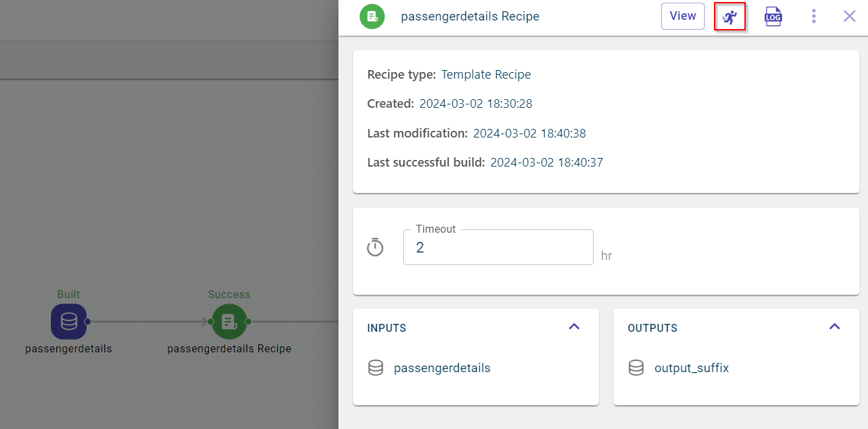868x429 pixels.
Task: Open the recipe LOG file icon
Action: [x=773, y=17]
